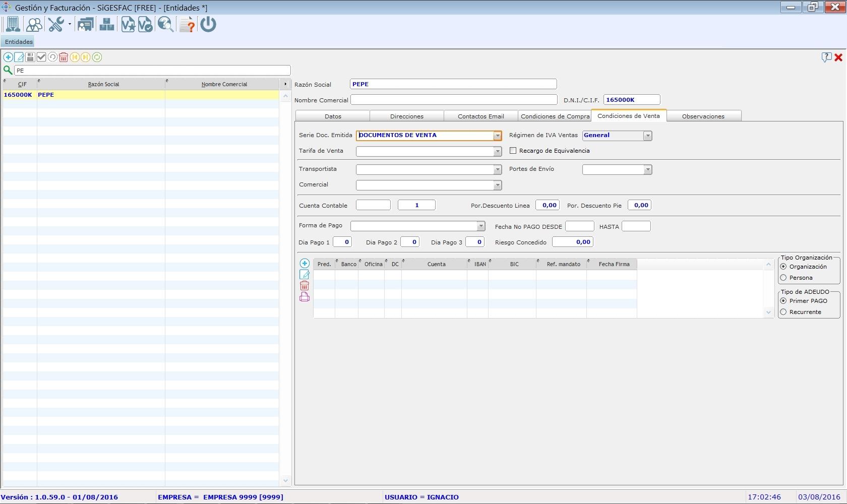Switch to the Contactos Email tab
Viewport: 847px width, 504px height.
(481, 116)
